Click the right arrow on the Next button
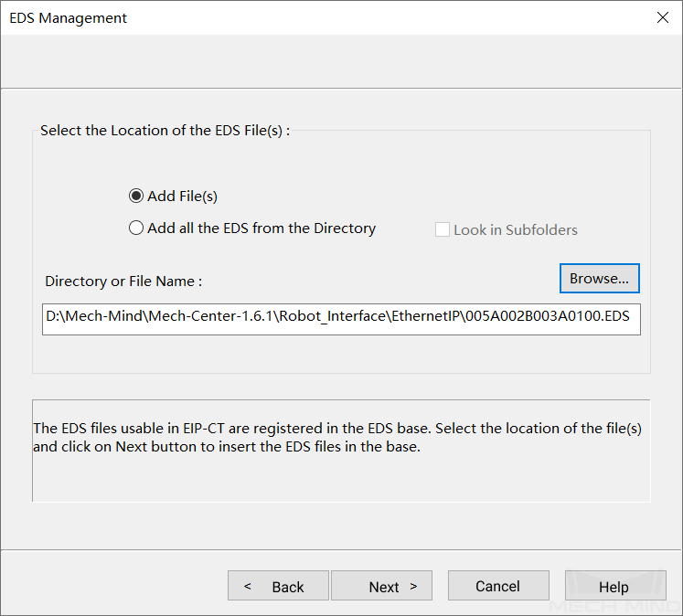Screen dimensions: 683x616 point(413,587)
